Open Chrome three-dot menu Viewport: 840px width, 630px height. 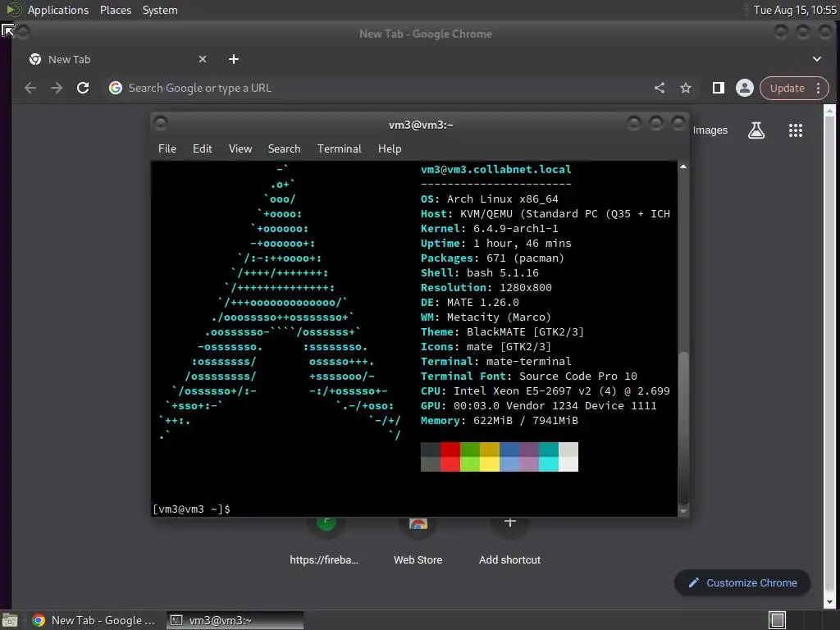click(818, 88)
